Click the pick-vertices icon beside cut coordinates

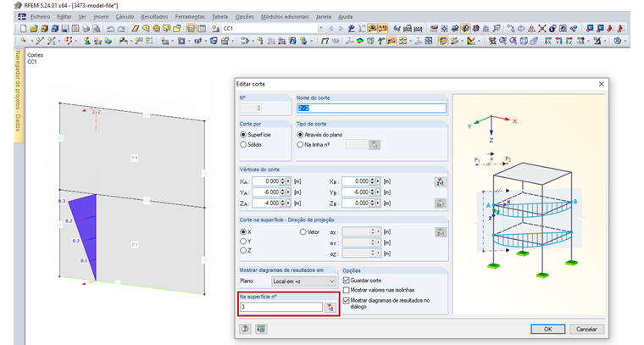[440, 181]
